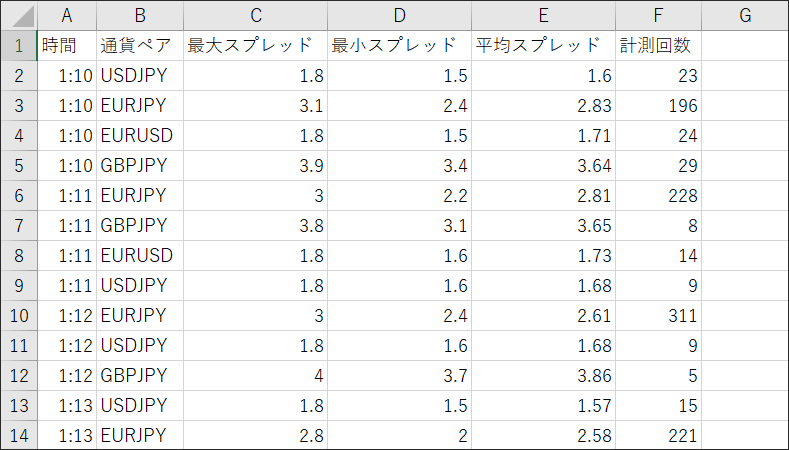This screenshot has height=450, width=789.
Task: Select the 最大スプレッド header cell
Action: 256,46
